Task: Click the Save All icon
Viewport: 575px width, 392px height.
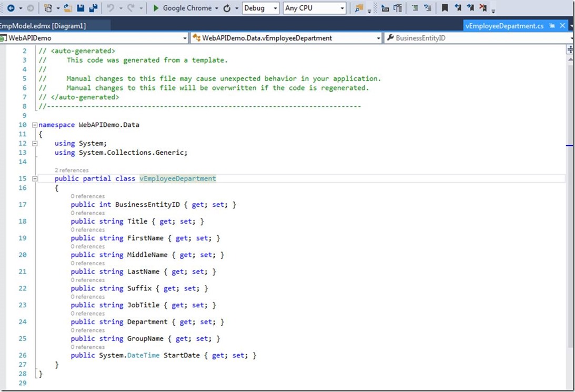Action: coord(94,8)
